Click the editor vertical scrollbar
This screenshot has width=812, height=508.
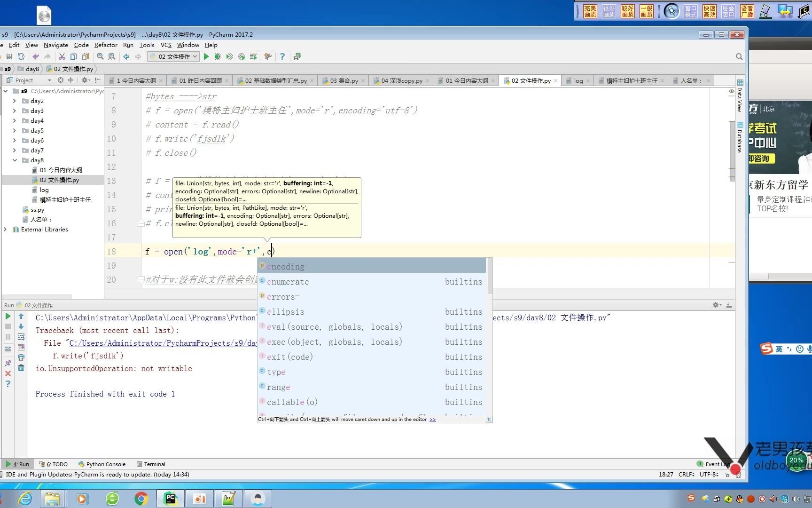coord(732,151)
